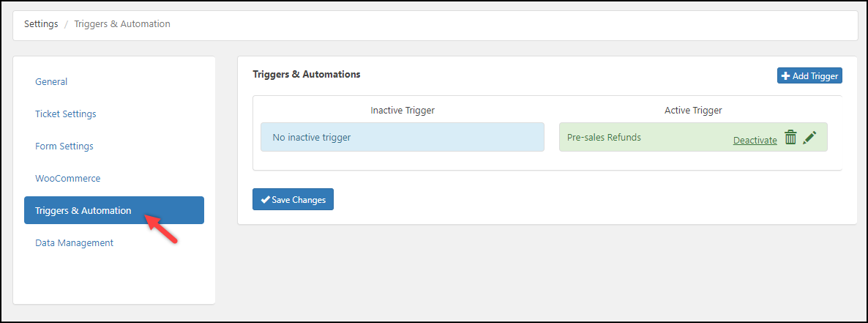Click Triggers & Automation breadcrumb text
This screenshot has height=323, width=868.
(x=122, y=24)
